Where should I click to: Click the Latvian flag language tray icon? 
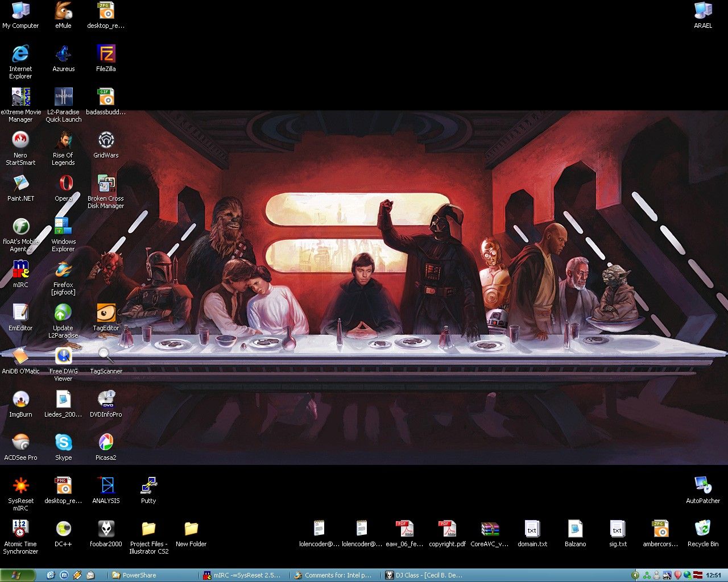pyautogui.click(x=697, y=575)
